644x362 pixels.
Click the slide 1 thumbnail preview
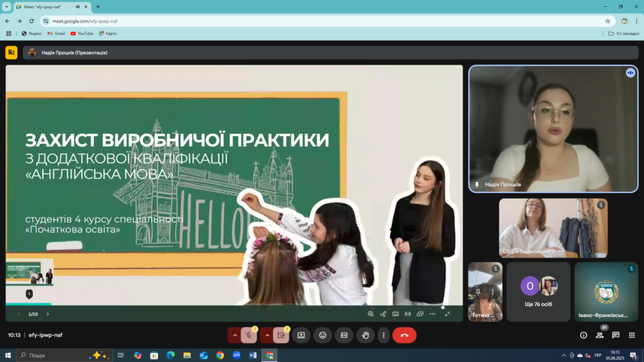pos(30,271)
